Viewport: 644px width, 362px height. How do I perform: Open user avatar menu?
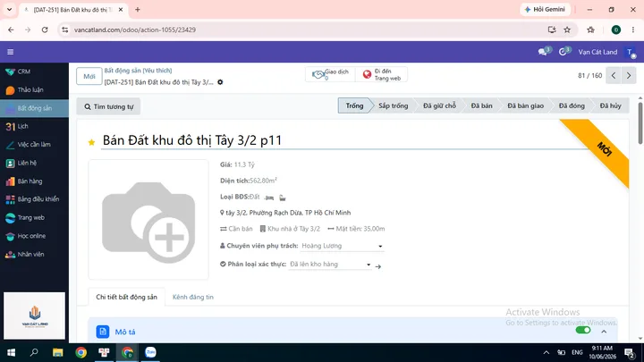tap(630, 52)
